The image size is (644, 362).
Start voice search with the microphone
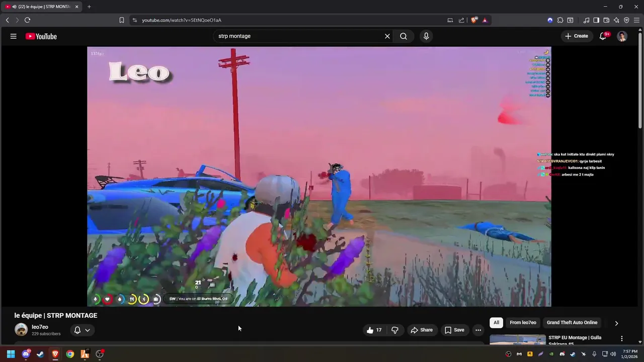coord(426,36)
